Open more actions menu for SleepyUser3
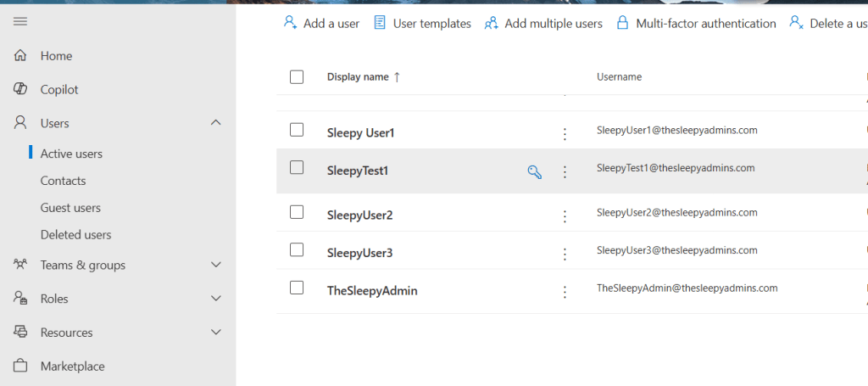The height and width of the screenshot is (386, 868). (565, 254)
